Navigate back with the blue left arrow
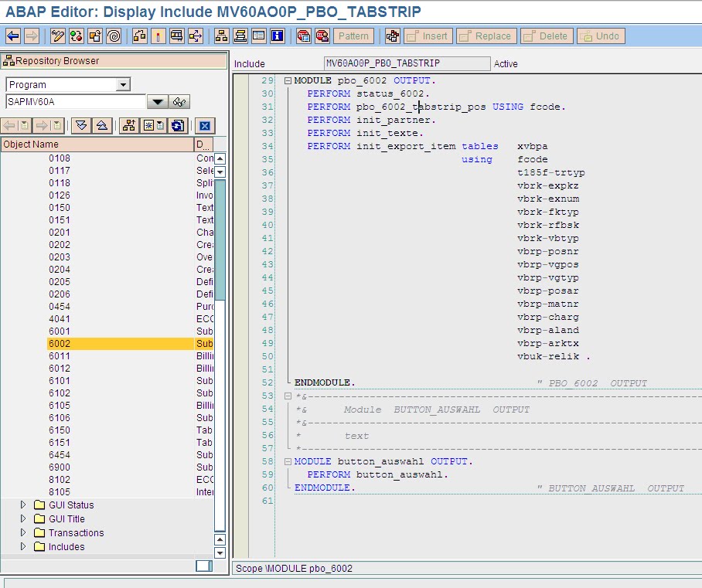Screen dimensions: 702x588 [x=13, y=36]
